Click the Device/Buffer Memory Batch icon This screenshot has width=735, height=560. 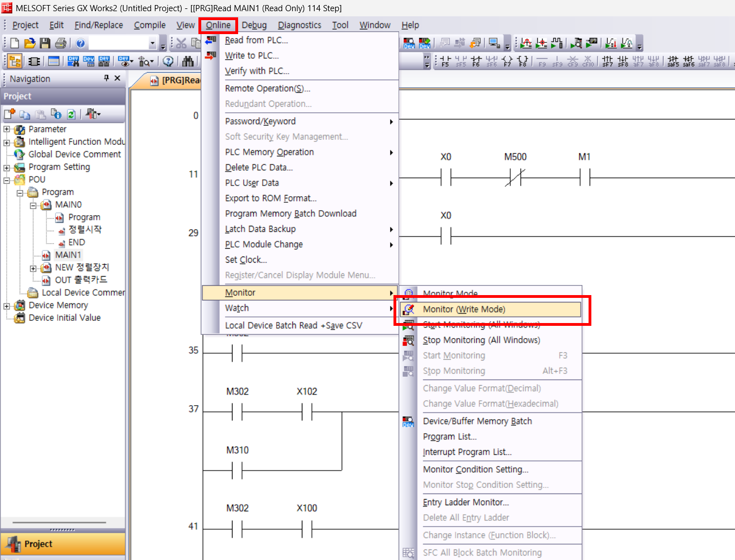pos(409,421)
